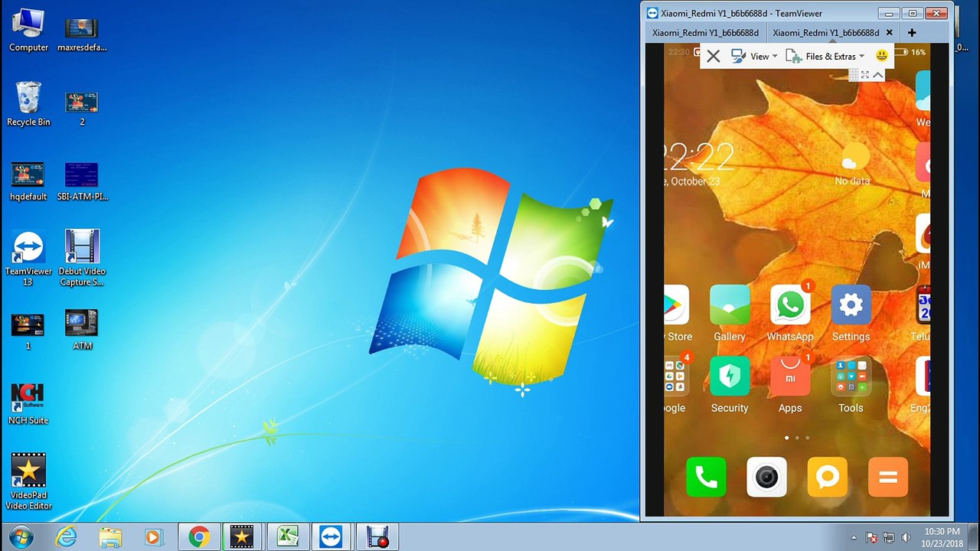Screen dimensions: 980x551
Task: Switch to the first Xiaomi_Redmi Y1 tab
Action: click(704, 33)
